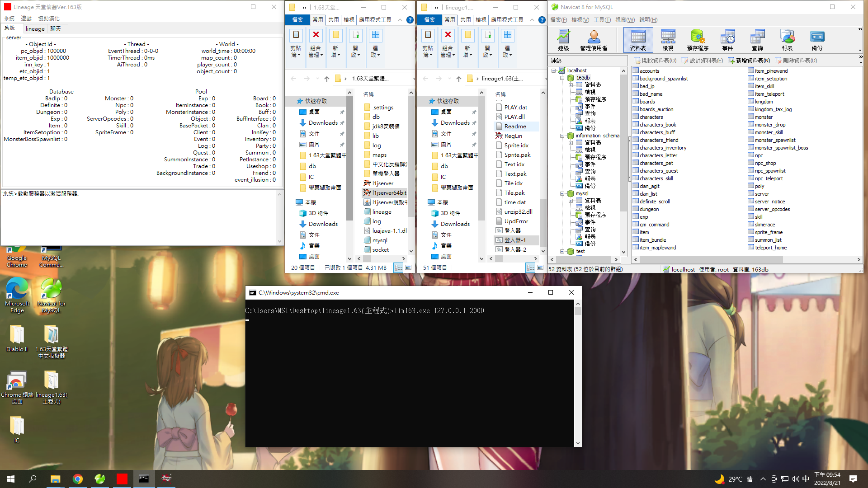Show hidden system tray icons
Viewport: 868px width, 488px height.
pyautogui.click(x=763, y=479)
